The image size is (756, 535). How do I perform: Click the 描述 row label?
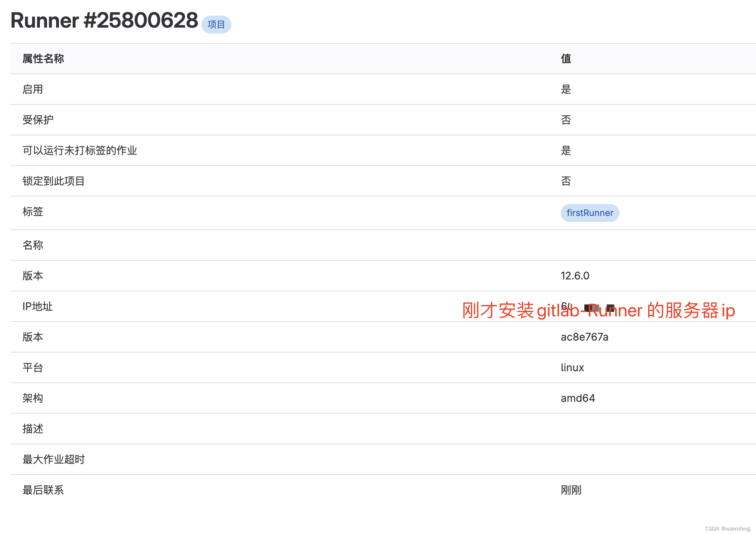(x=33, y=429)
